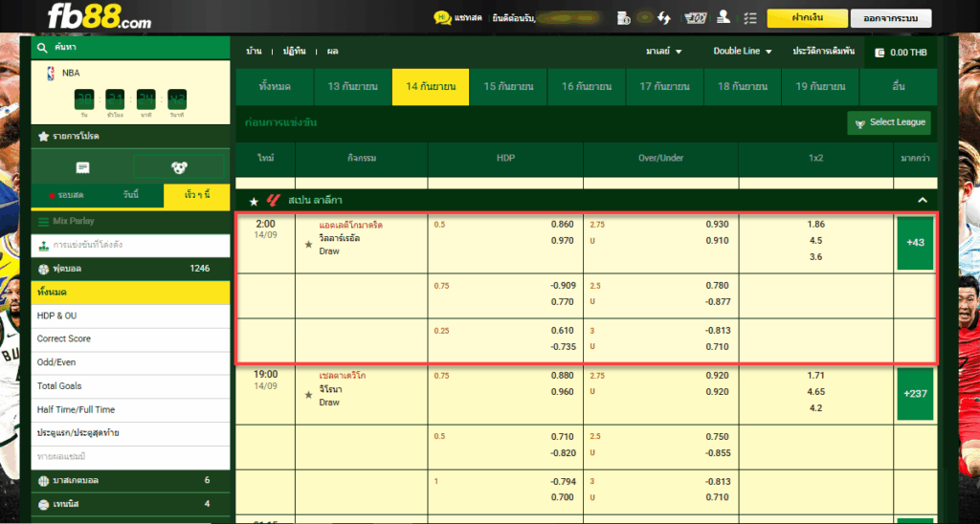Image resolution: width=980 pixels, height=524 pixels.
Task: Open the Double Line dropdown
Action: tap(743, 52)
